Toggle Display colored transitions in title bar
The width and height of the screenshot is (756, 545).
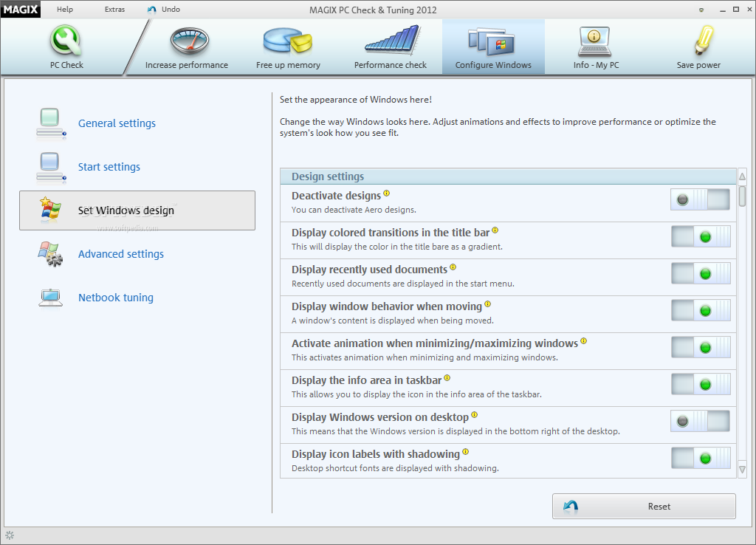(x=701, y=236)
